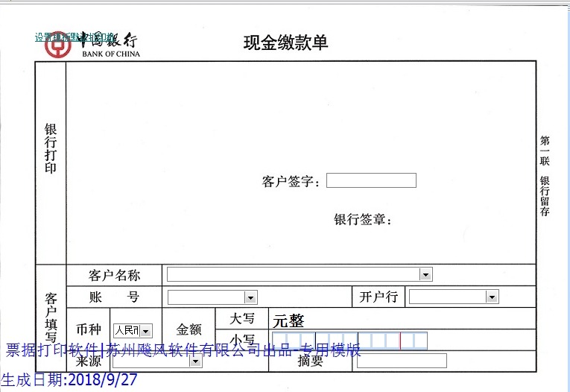Click the settings link at top left
The width and height of the screenshot is (570, 392).
click(75, 37)
